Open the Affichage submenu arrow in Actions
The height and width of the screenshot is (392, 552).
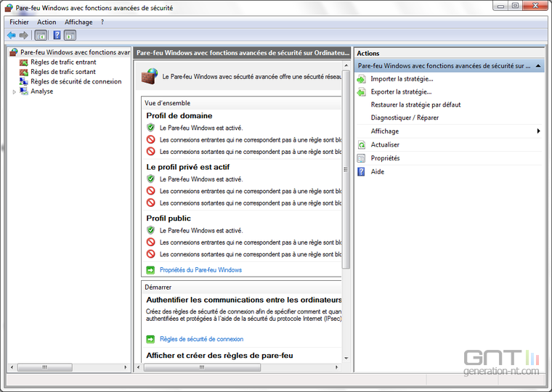pos(538,131)
